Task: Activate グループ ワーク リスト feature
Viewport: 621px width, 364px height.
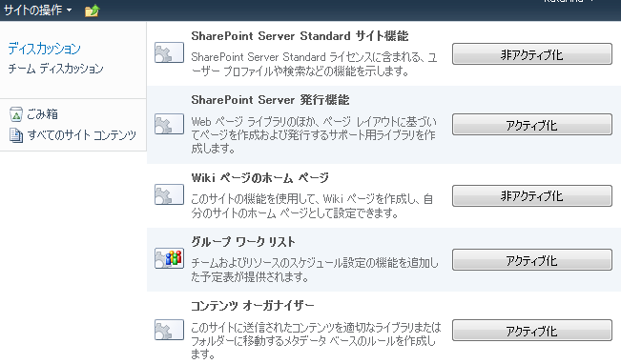Action: 532,260
